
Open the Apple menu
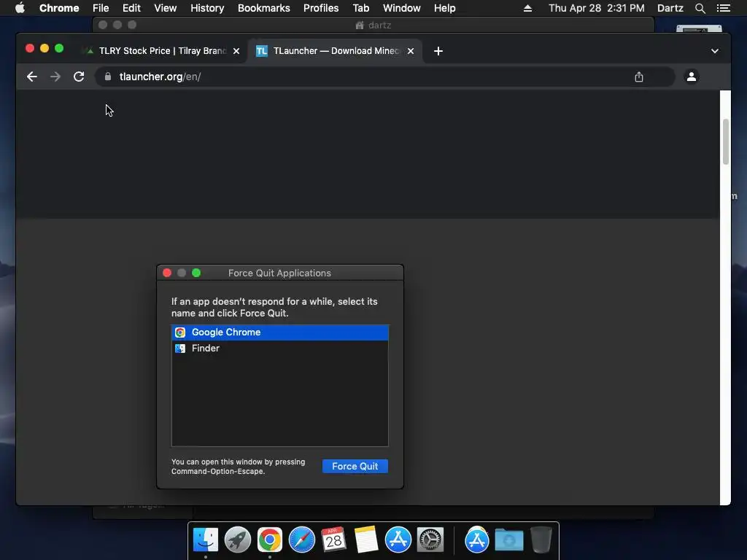point(20,8)
